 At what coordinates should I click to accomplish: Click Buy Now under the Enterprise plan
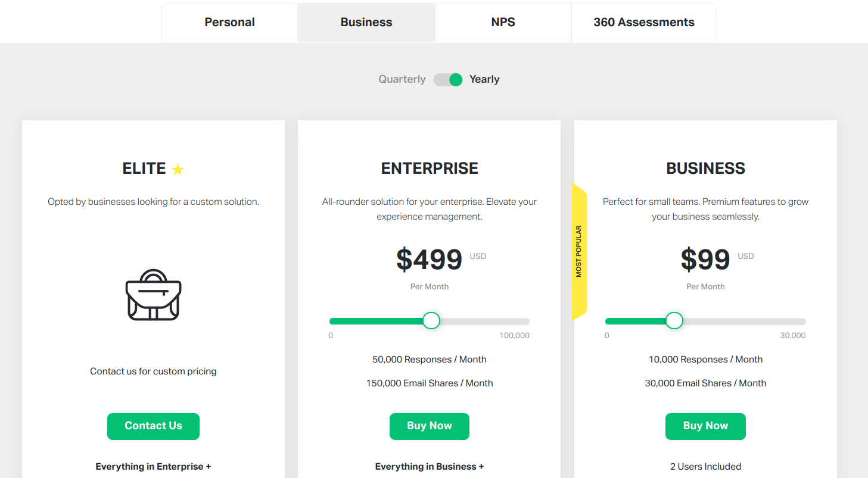point(429,426)
